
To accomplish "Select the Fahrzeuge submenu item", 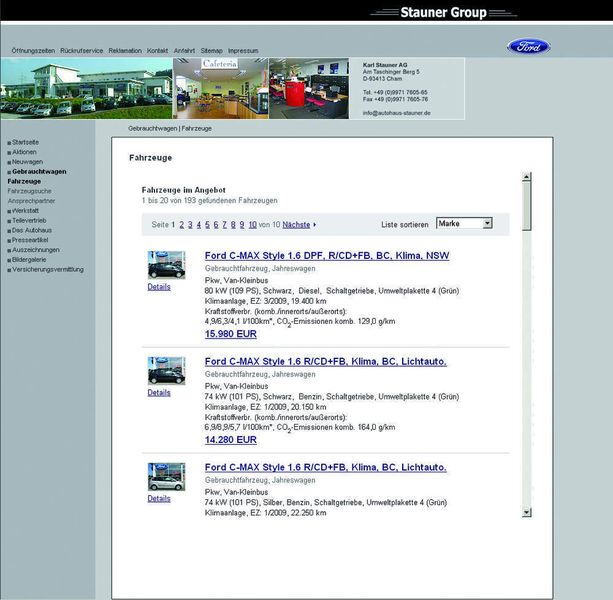I will (x=24, y=181).
